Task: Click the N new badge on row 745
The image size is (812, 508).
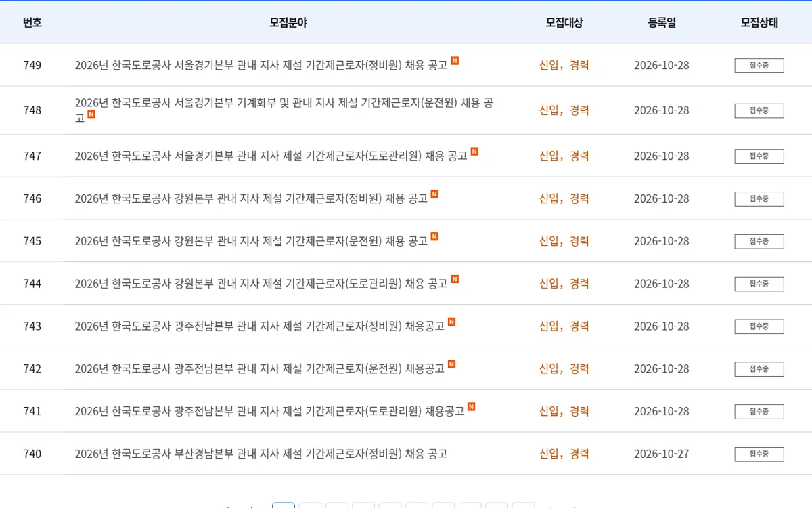Action: pos(434,236)
